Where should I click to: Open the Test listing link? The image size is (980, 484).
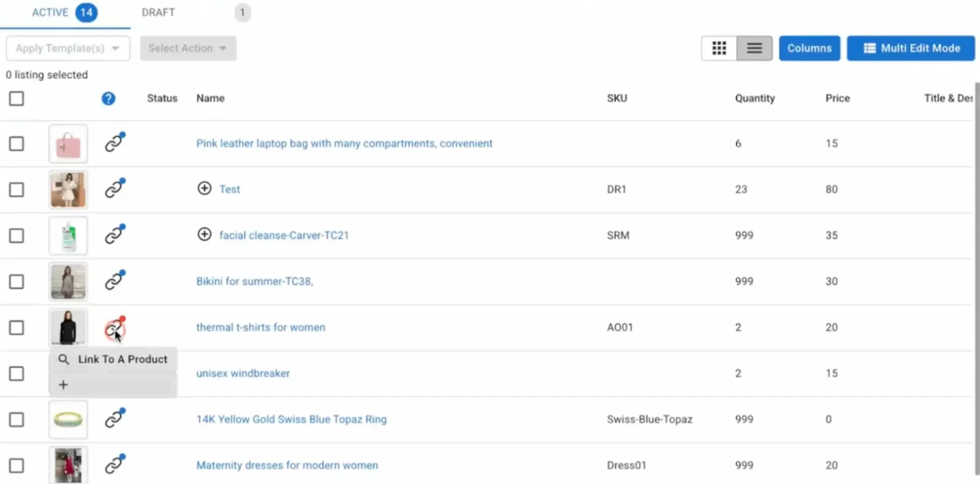[x=230, y=189]
